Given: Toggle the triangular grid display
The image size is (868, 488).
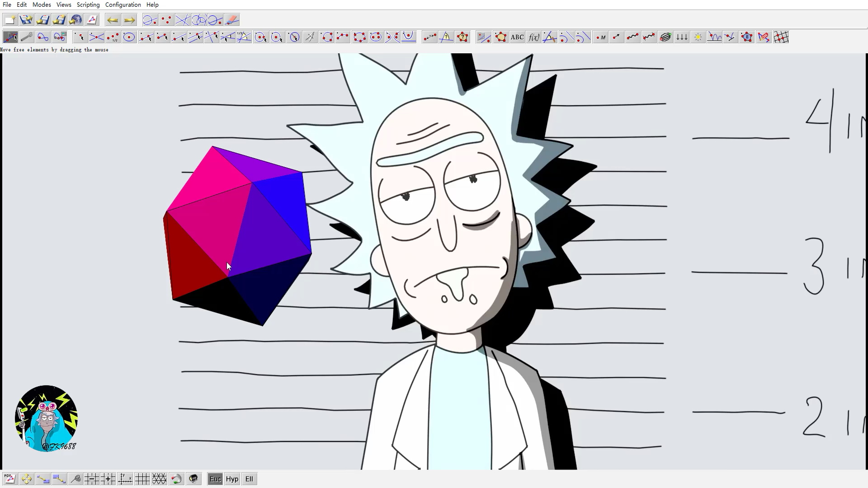Looking at the screenshot, I should tap(159, 479).
